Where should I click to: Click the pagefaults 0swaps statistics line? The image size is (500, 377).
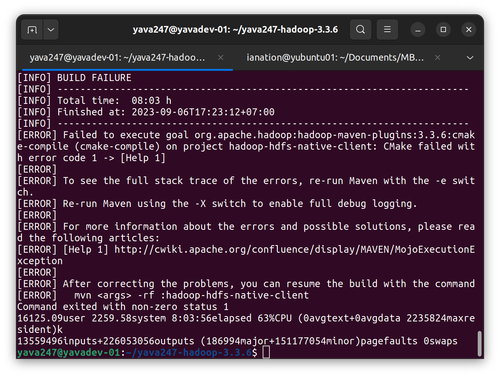coord(237,341)
